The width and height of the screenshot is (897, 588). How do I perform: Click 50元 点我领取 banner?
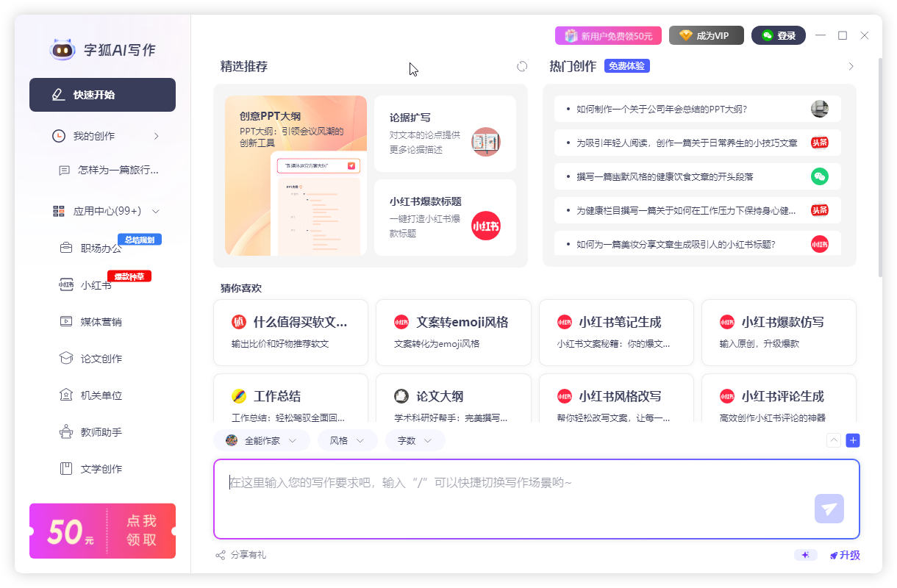(x=102, y=531)
